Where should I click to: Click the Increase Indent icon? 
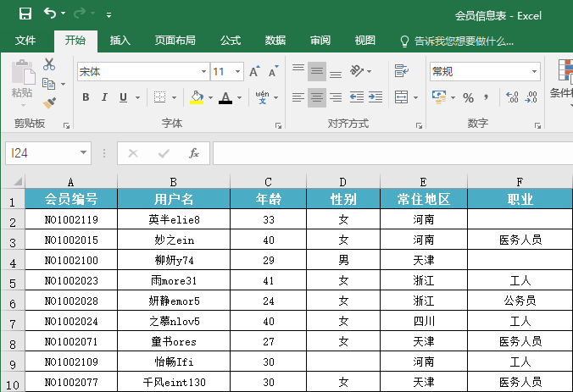click(376, 97)
